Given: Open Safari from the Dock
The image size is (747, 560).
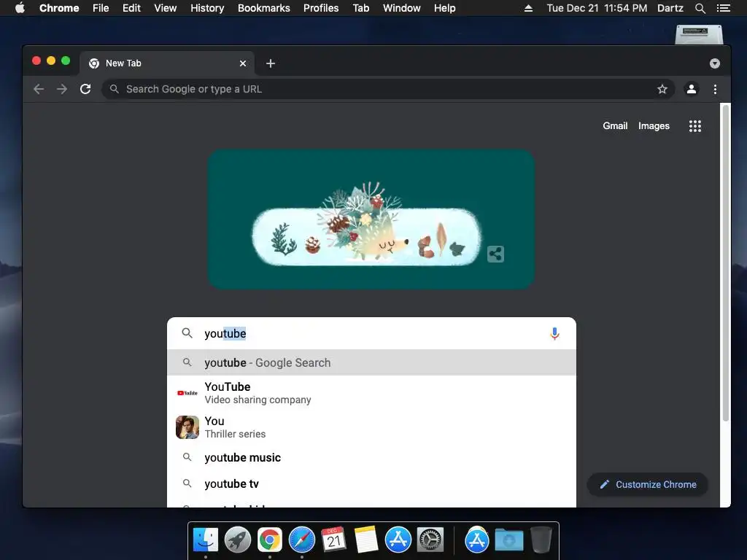Looking at the screenshot, I should click(x=302, y=540).
